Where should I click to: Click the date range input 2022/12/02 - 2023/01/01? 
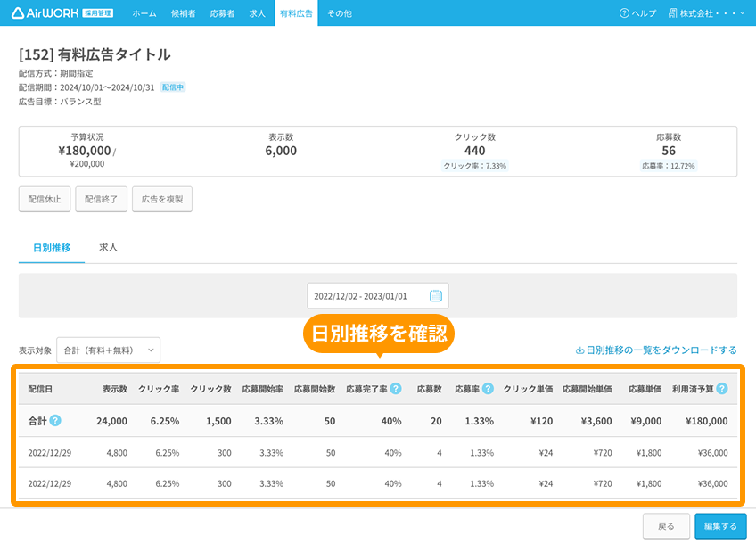(x=378, y=295)
